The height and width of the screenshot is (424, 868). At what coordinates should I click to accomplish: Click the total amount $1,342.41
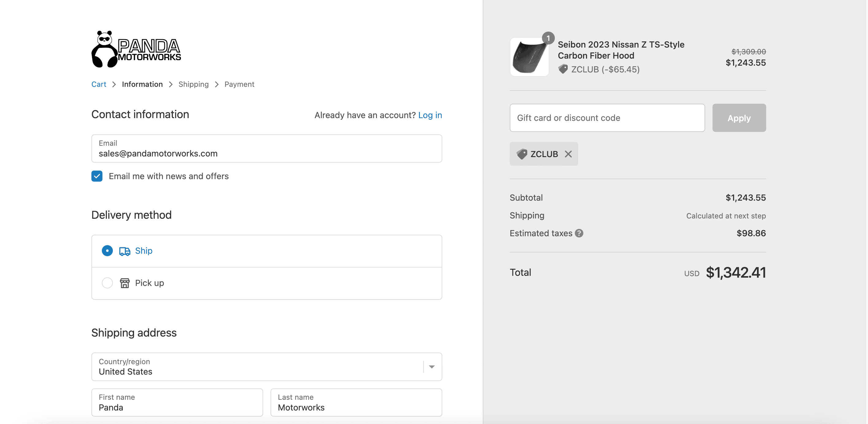[736, 272]
